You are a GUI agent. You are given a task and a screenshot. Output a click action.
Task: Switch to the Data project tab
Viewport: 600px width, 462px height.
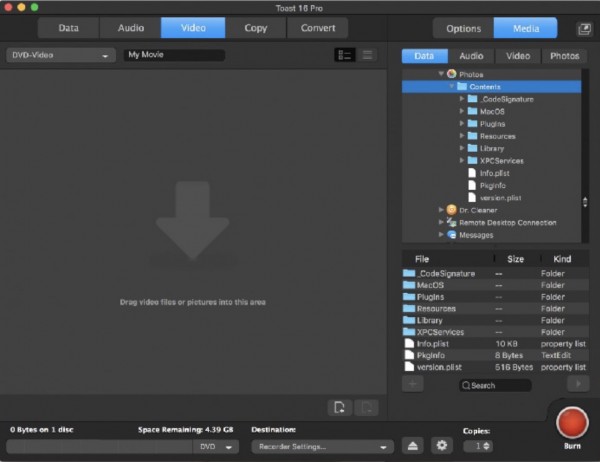pyautogui.click(x=68, y=28)
